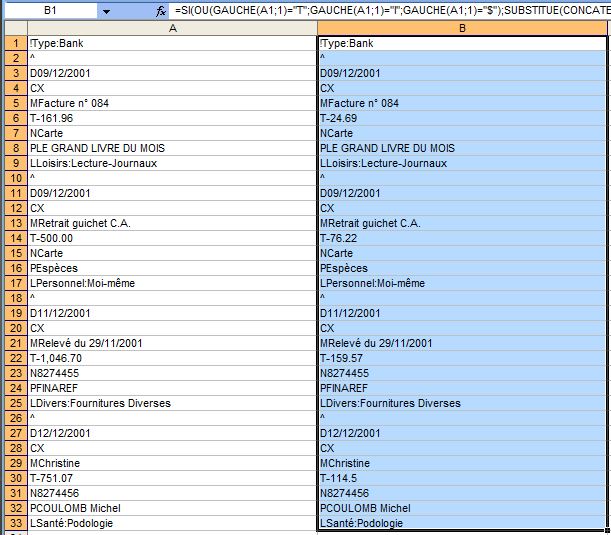Select cell A22 showing T-1,046.70
The height and width of the screenshot is (535, 611).
tap(172, 358)
